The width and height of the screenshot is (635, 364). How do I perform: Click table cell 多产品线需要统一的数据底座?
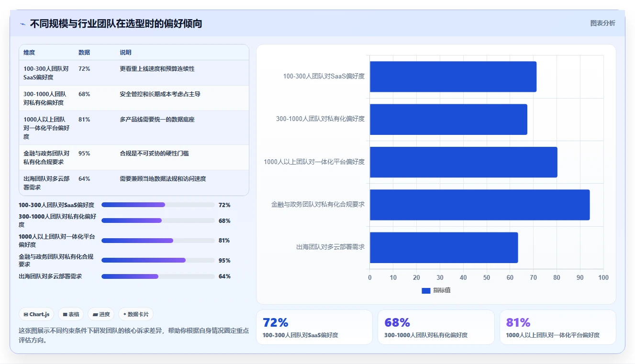tap(157, 120)
